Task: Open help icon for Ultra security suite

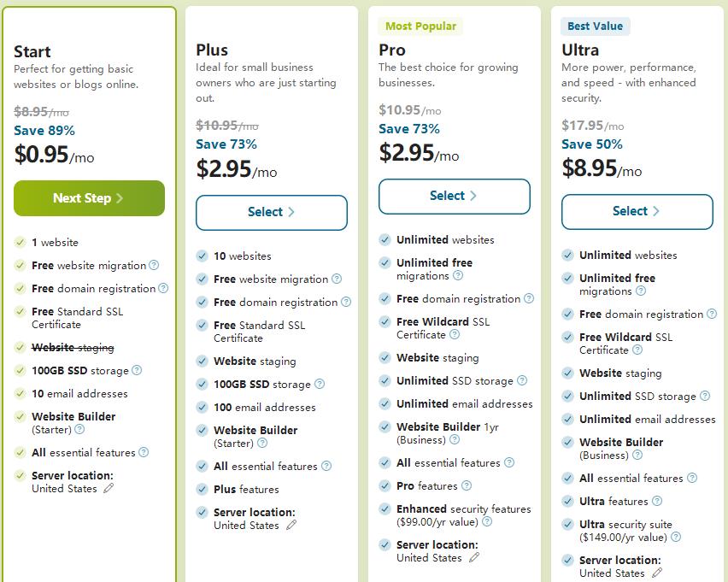Action: tap(676, 538)
